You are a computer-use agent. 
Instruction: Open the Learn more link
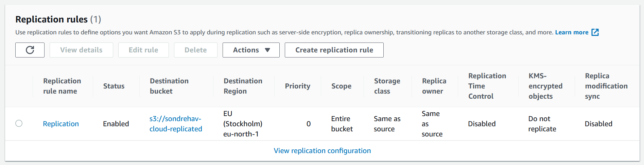click(x=576, y=32)
